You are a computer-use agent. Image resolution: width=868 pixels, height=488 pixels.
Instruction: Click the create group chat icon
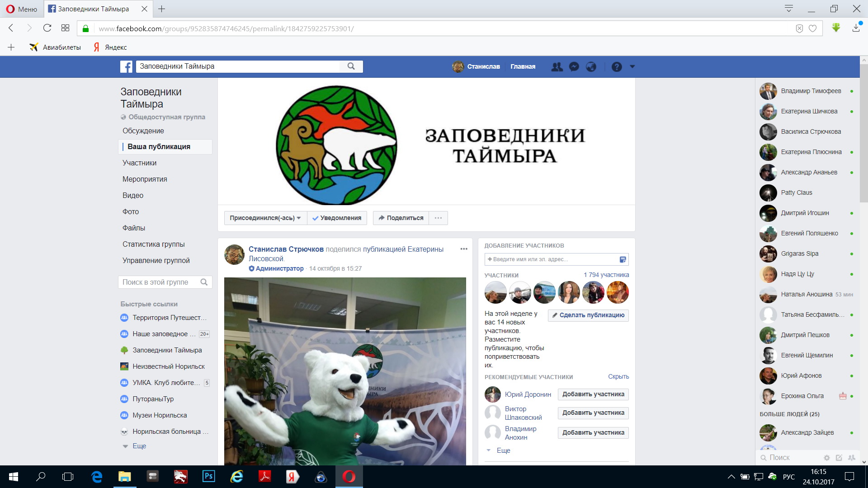coord(852,458)
